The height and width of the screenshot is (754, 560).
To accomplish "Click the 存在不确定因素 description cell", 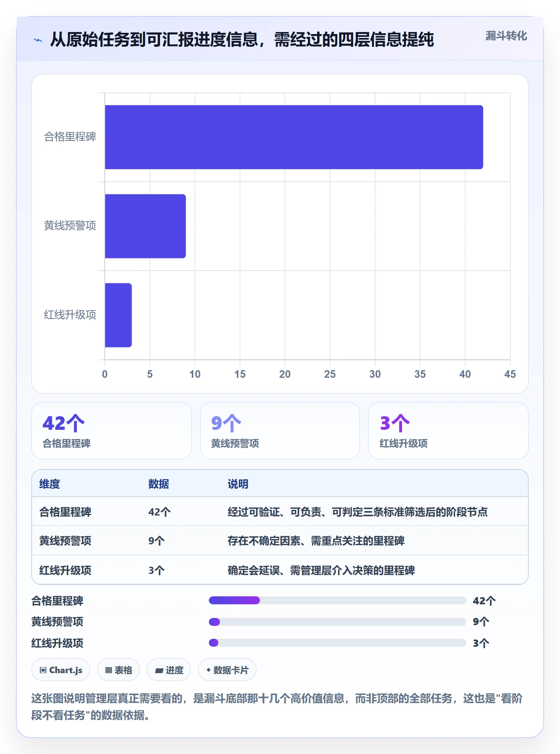I will pyautogui.click(x=316, y=541).
